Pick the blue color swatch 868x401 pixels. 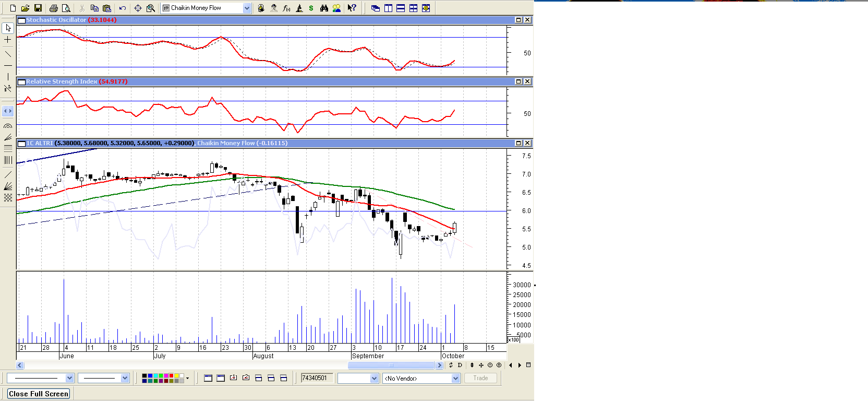click(x=150, y=375)
